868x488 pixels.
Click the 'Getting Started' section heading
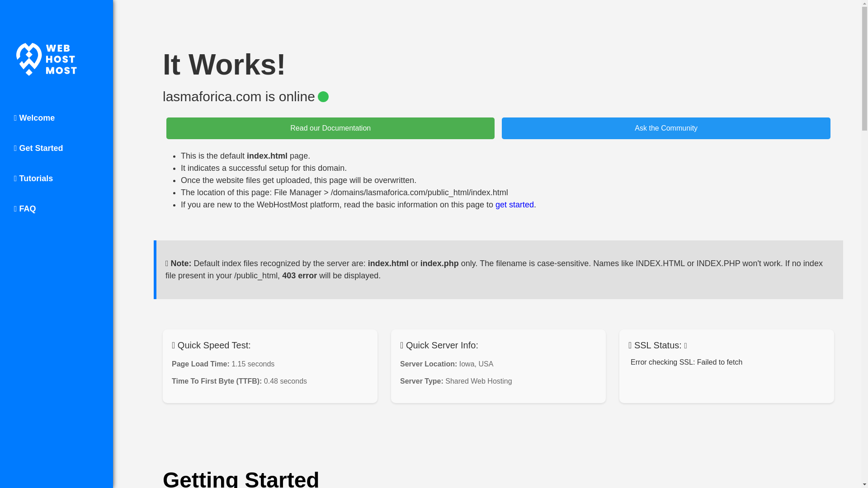[x=241, y=478]
